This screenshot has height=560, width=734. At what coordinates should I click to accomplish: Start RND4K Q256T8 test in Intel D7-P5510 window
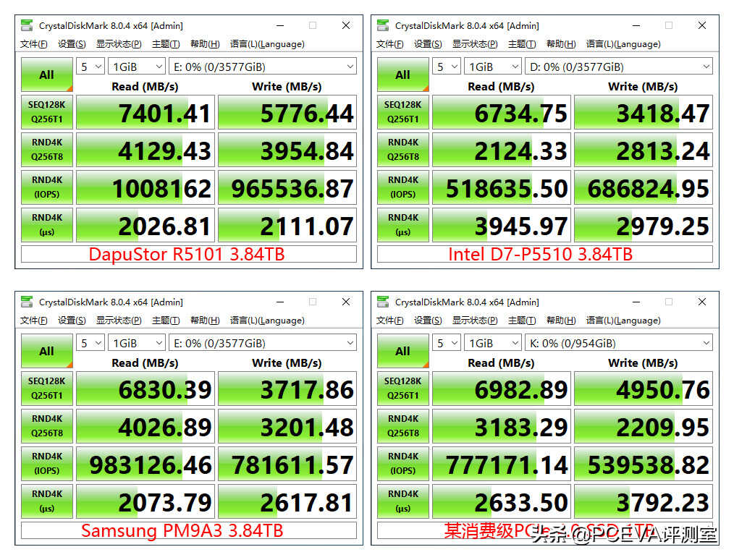pos(402,150)
